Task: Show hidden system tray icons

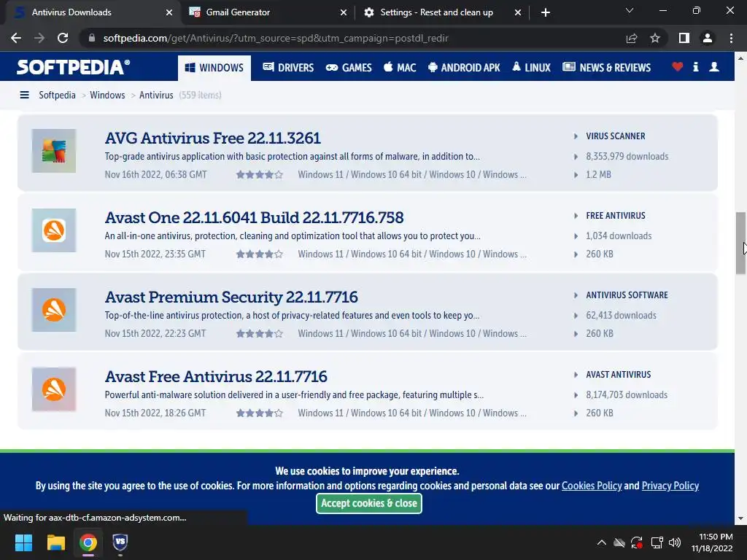Action: point(602,542)
